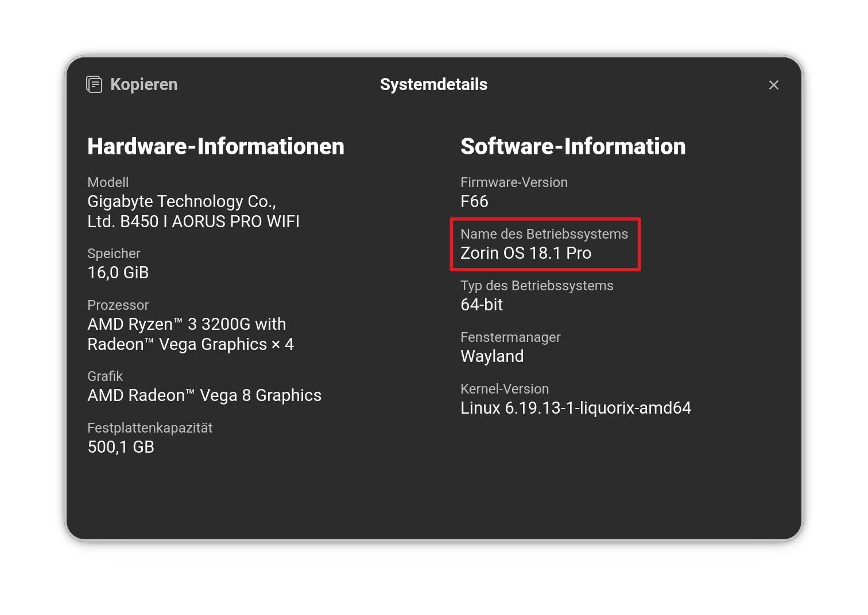Close the Systemdetails dialog
This screenshot has height=615, width=868.
pyautogui.click(x=773, y=85)
